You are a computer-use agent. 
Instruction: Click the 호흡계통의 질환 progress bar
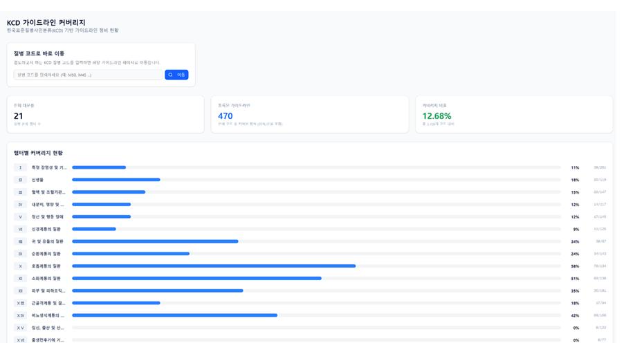tap(316, 266)
